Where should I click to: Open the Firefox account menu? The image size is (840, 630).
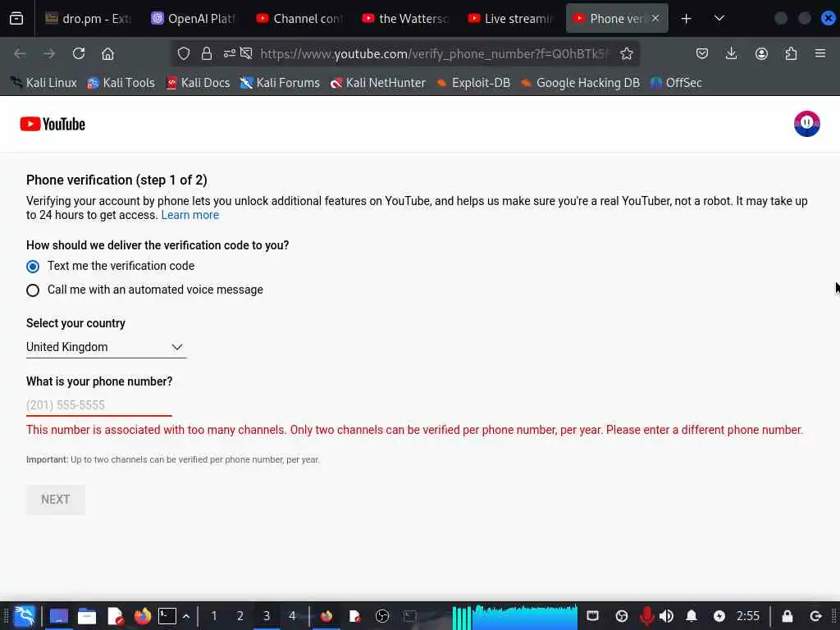pos(761,53)
